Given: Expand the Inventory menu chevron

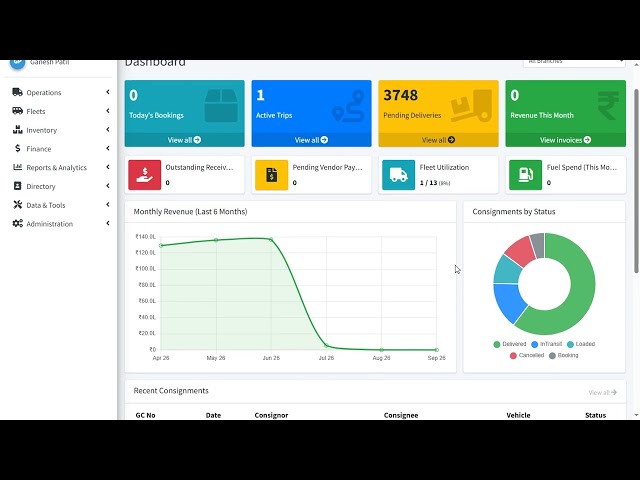Looking at the screenshot, I should (x=108, y=130).
